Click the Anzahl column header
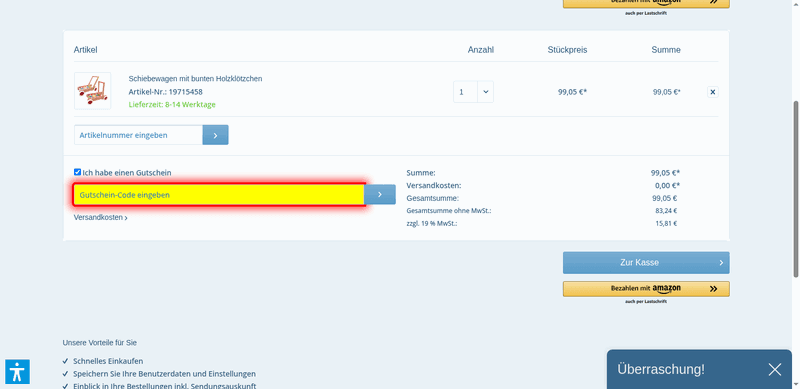 coord(481,50)
